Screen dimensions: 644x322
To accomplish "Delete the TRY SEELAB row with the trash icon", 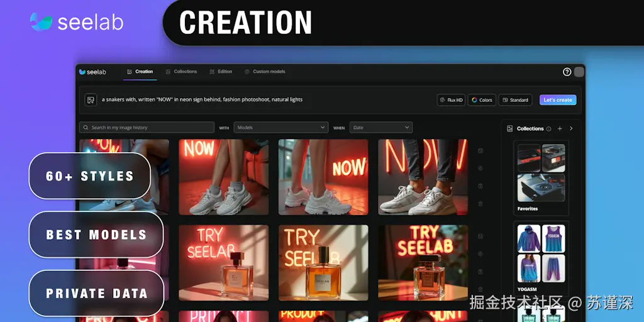I will tap(480, 289).
